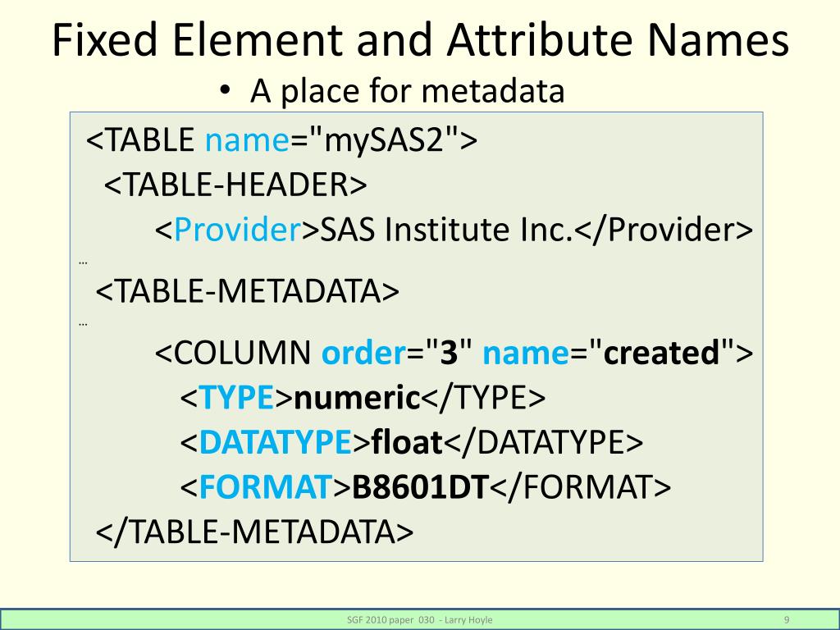The width and height of the screenshot is (840, 630).
Task: Click the slide title 'Fixed Element and Attribute Names'
Action: pos(421,40)
